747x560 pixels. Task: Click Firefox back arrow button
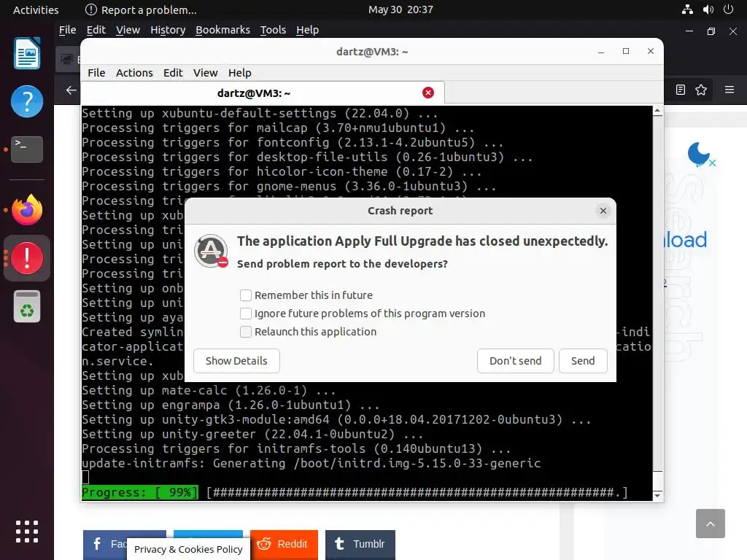pos(71,90)
